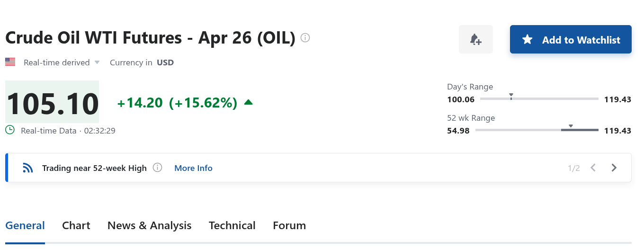Click the clock icon beside Real-time Data

pos(10,130)
